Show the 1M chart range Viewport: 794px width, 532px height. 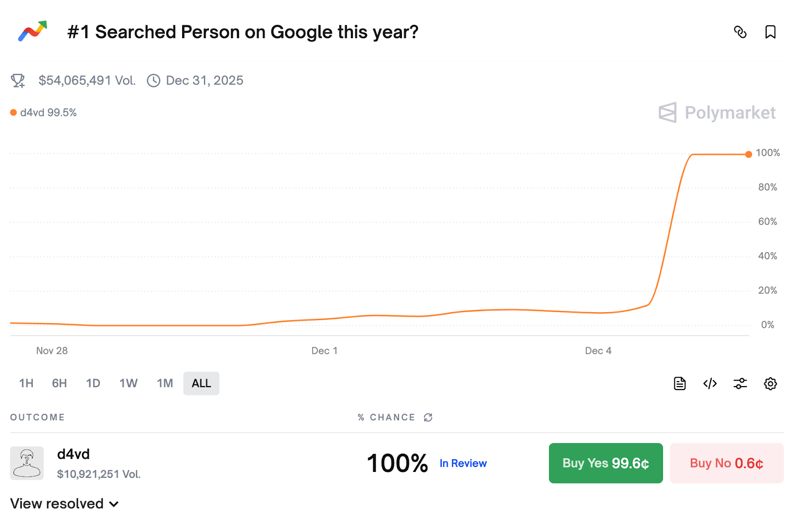165,384
